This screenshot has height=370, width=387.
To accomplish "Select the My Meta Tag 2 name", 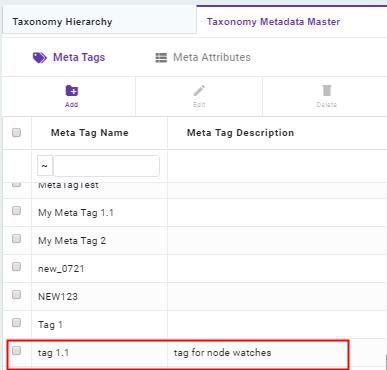I will pyautogui.click(x=72, y=241).
